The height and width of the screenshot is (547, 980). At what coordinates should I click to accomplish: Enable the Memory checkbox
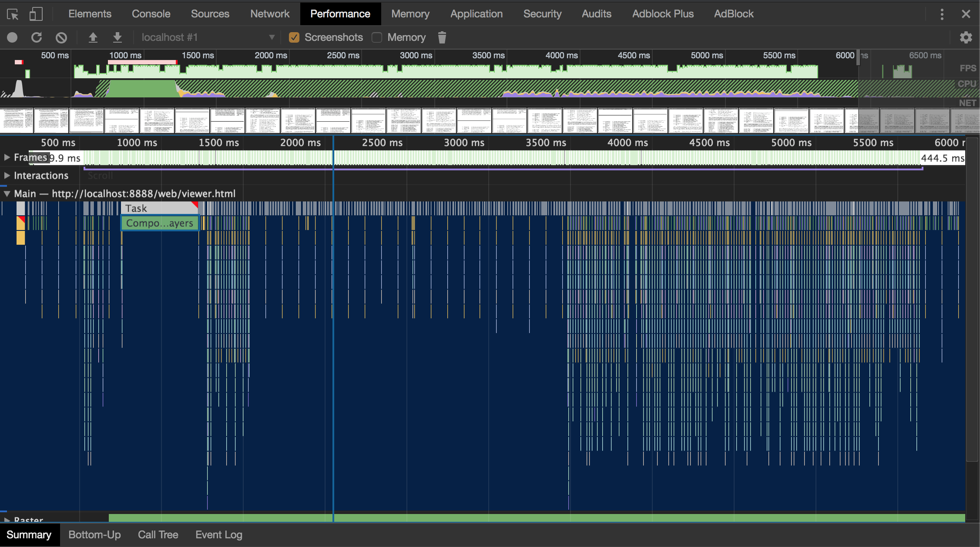pos(377,37)
